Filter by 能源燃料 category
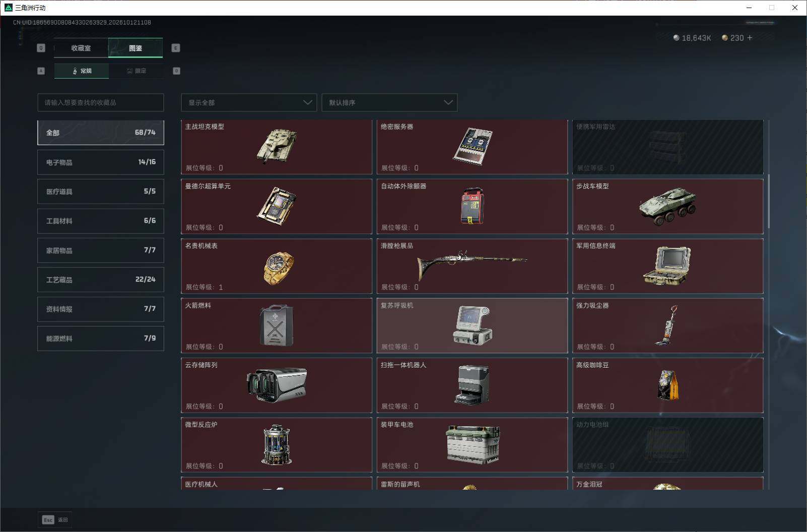This screenshot has height=532, width=807. coord(101,338)
